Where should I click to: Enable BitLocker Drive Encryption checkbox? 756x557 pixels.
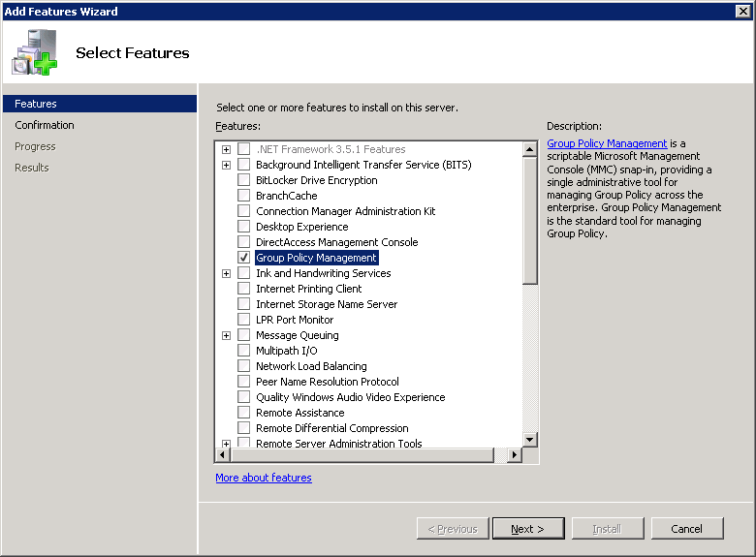244,180
